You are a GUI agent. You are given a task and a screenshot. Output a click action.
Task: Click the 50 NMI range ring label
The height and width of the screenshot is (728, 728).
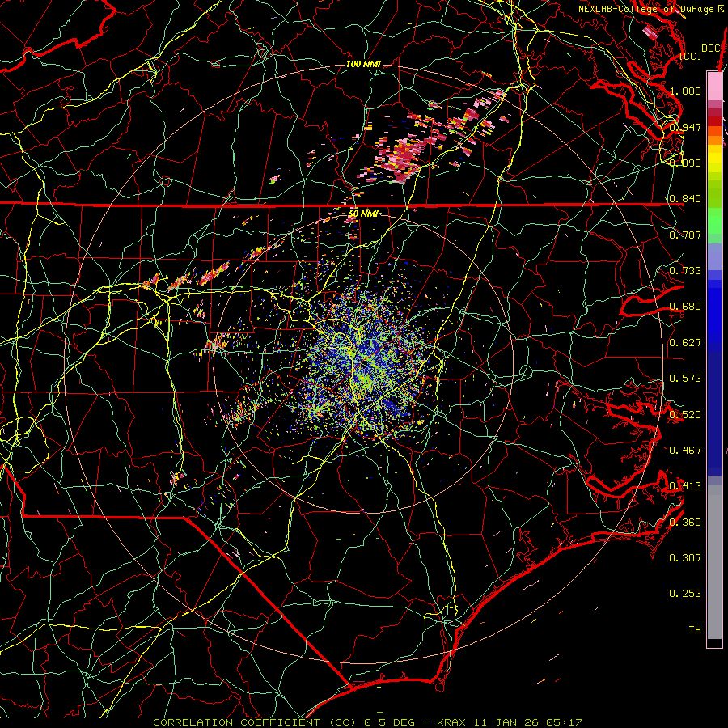pyautogui.click(x=363, y=214)
